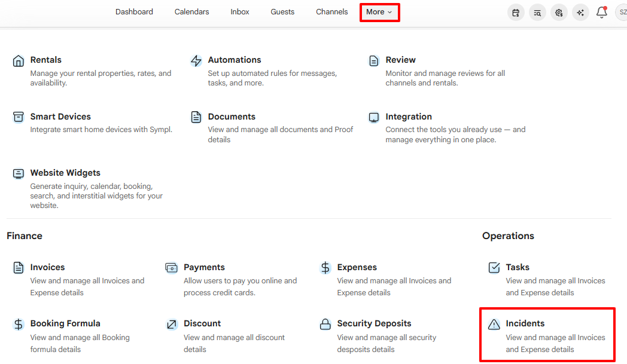Click the Website Widgets icon

[19, 173]
